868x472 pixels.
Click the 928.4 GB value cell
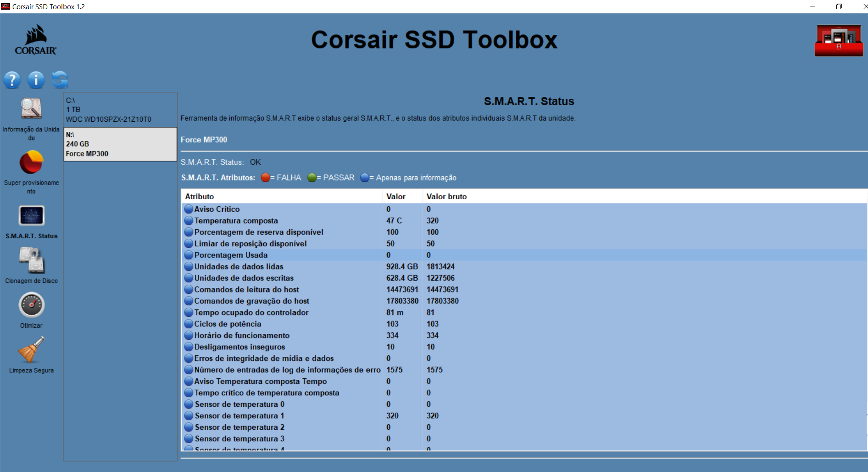coord(402,266)
